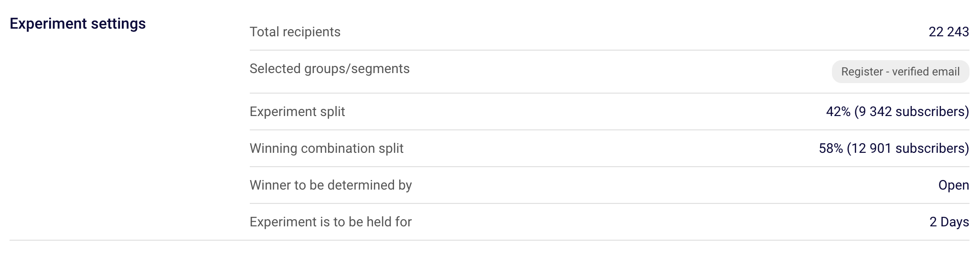This screenshot has height=255, width=980.
Task: Click the word recipients in first row label
Action: pos(311,32)
